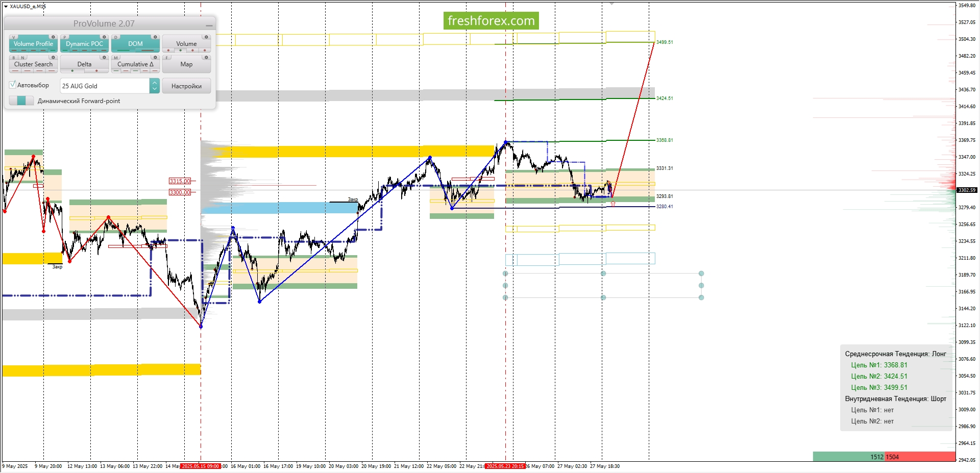Open the Настройки settings button

186,86
